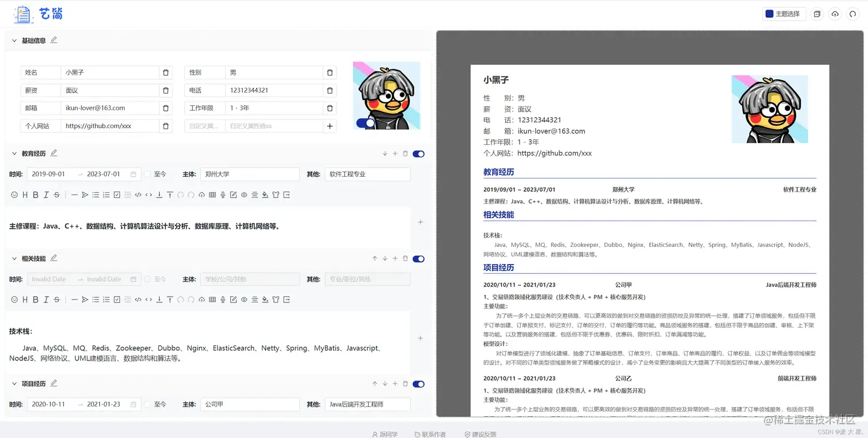Screen dimensions: 868x438
Task: Insert an unordered list in the skills editor
Action: (x=95, y=299)
